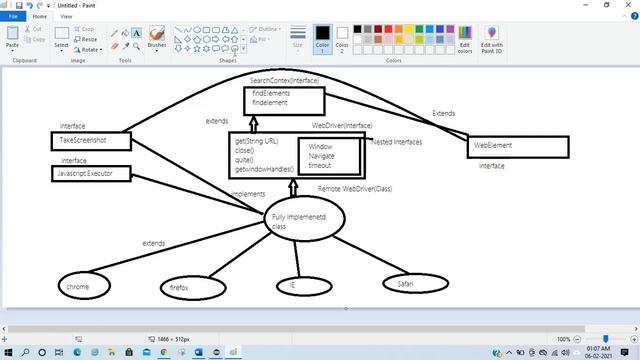Viewport: 640px width, 360px height.
Task: Open Microsoft Edge from the taskbar
Action: pyautogui.click(x=77, y=352)
